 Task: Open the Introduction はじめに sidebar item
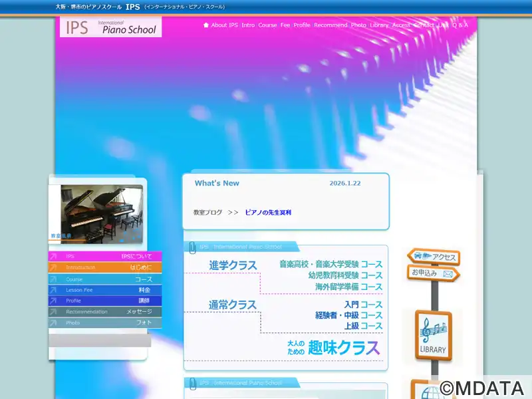tap(105, 267)
